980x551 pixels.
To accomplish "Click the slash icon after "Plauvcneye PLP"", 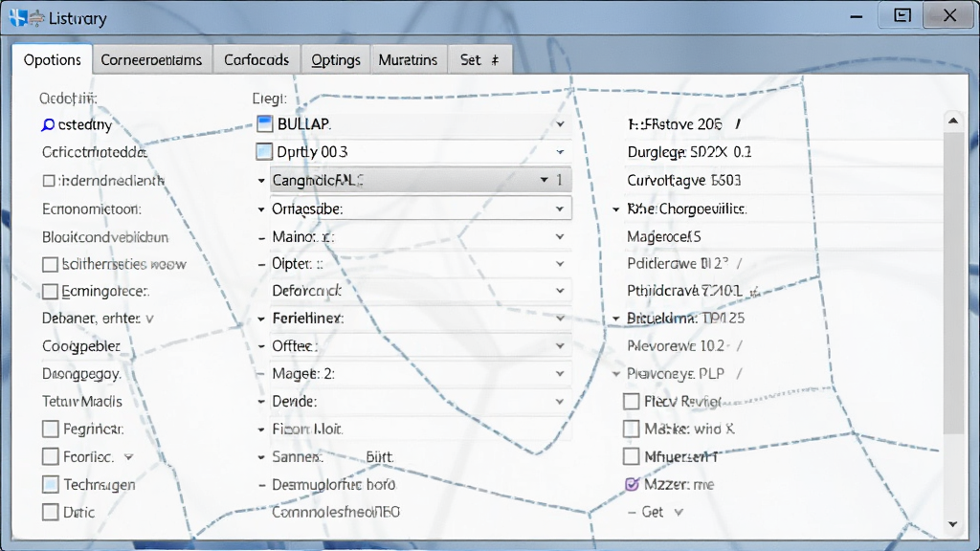I will 740,374.
